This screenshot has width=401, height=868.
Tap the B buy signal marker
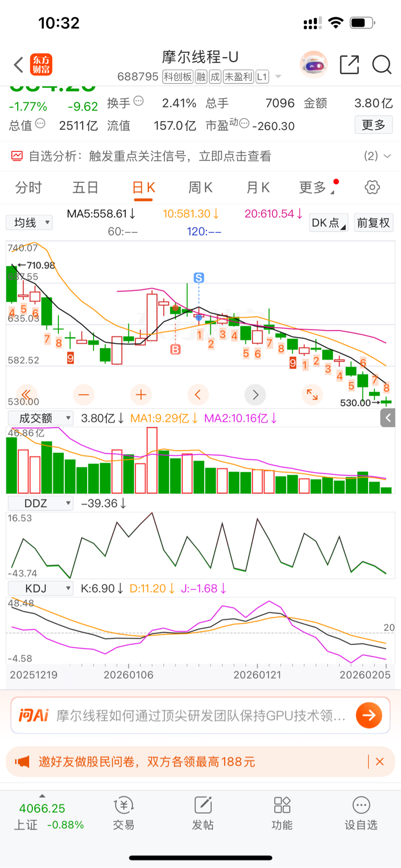(175, 349)
